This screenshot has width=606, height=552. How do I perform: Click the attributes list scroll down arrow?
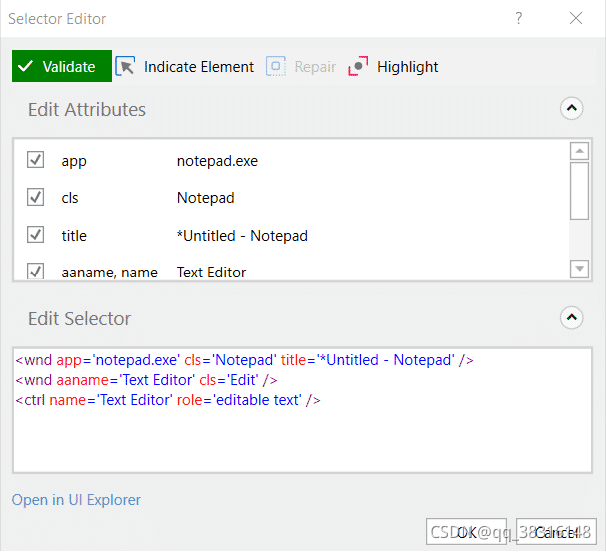579,269
